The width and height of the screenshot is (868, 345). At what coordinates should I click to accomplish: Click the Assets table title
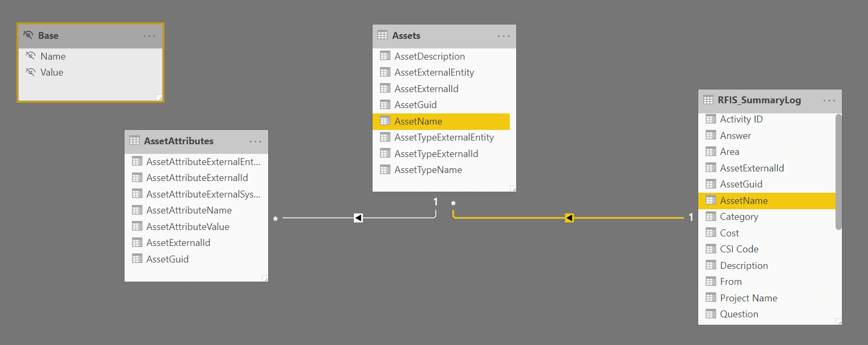coord(406,36)
